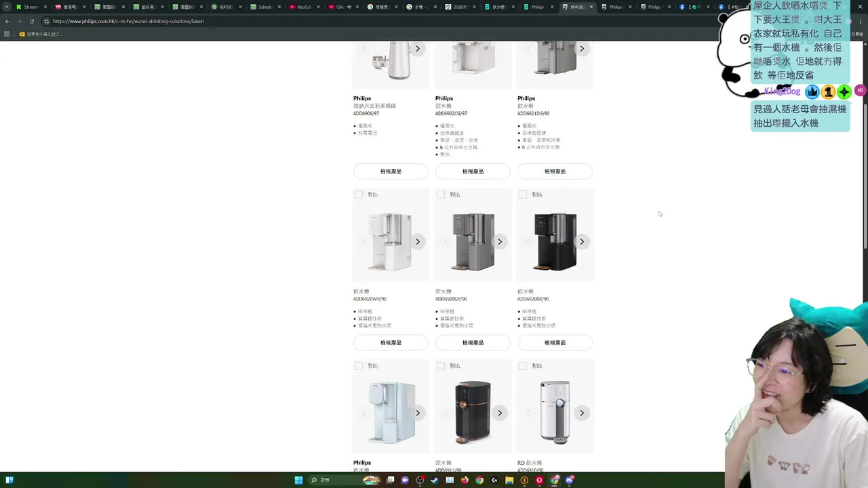View product ADD6920WH/90

(x=391, y=343)
